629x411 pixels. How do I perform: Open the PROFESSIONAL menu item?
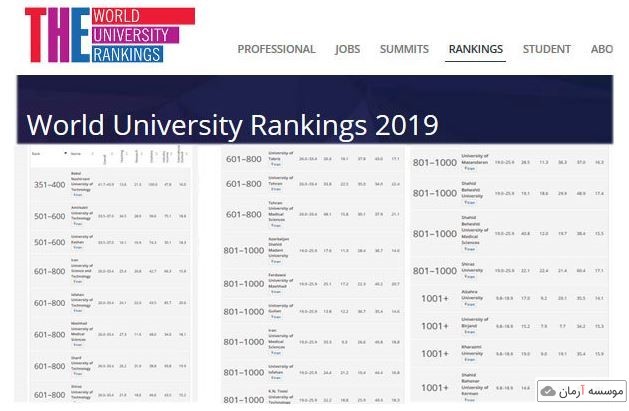[276, 49]
